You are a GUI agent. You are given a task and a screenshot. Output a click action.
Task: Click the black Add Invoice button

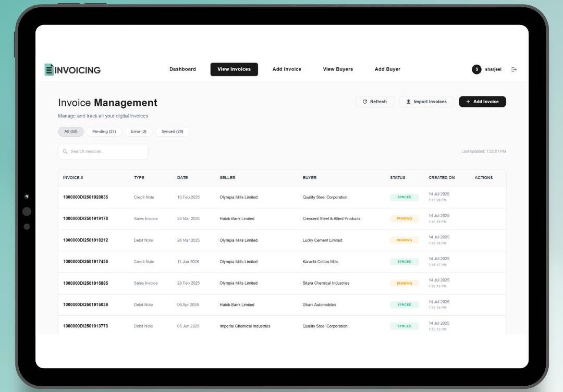tap(482, 102)
